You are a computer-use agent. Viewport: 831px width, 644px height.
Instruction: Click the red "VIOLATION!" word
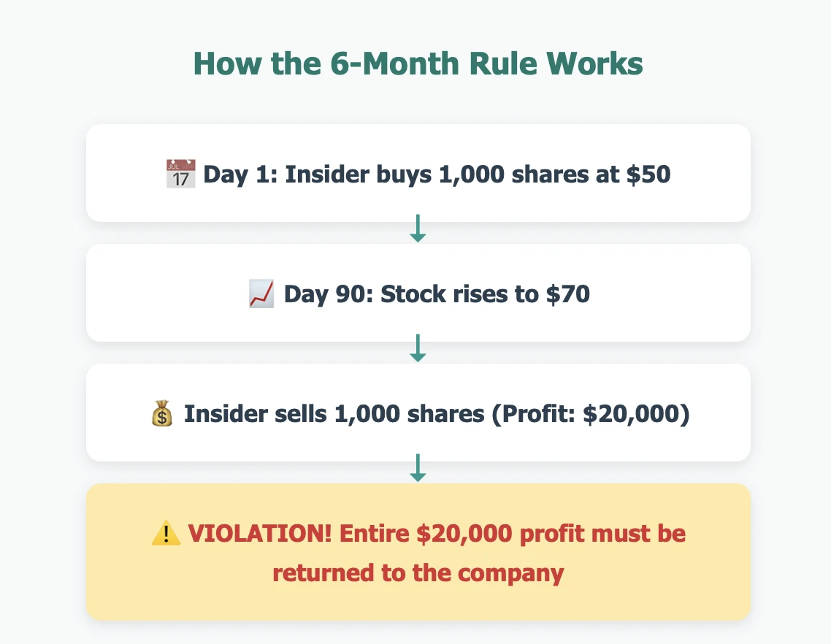click(259, 534)
